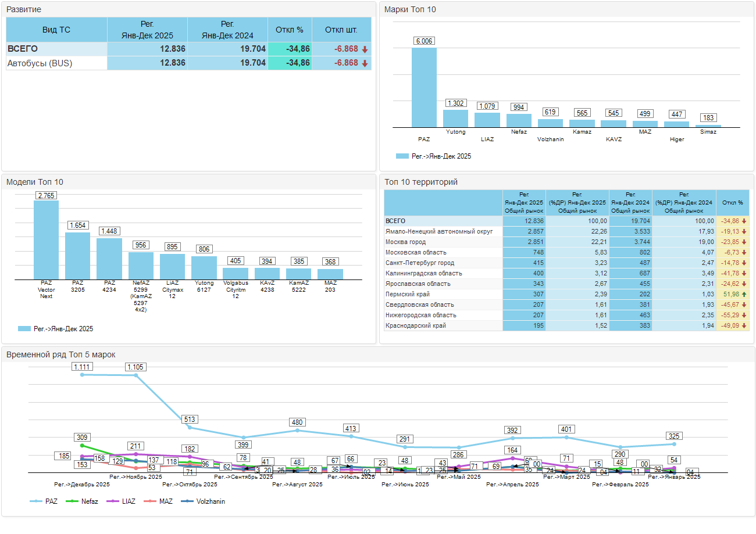Click the Вид ТС column header
The width and height of the screenshot is (756, 534).
point(56,30)
